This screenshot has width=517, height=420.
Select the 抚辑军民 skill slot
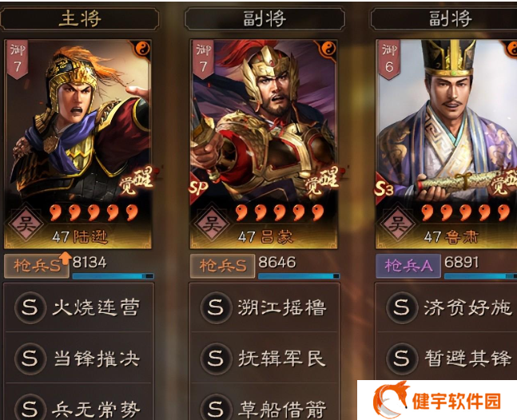[x=264, y=358]
